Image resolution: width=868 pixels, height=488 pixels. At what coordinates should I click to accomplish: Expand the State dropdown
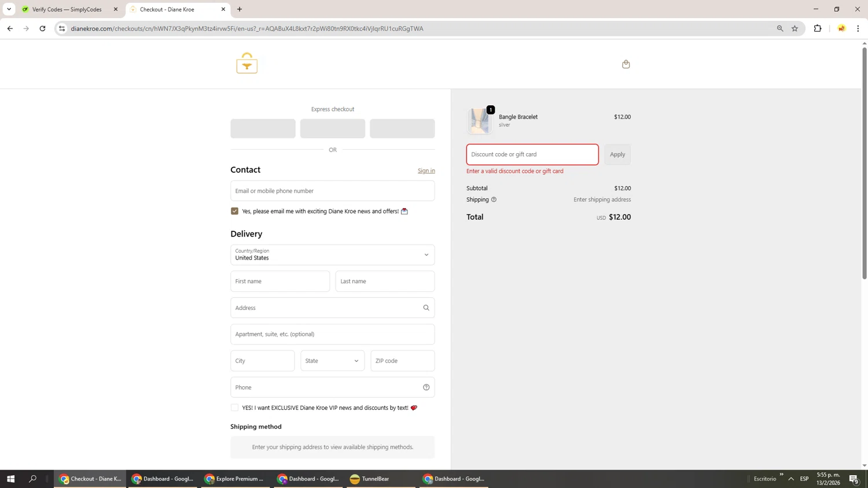[x=333, y=361]
